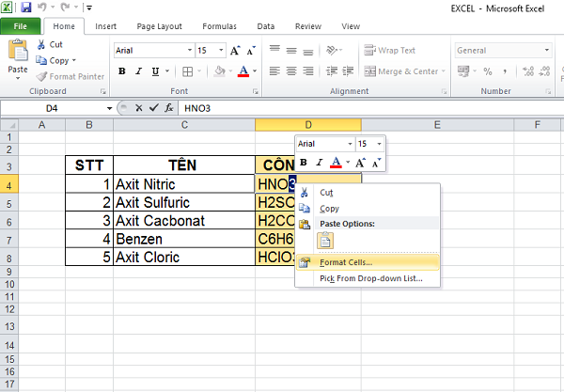Open the mini toolbar font size dropdown
Image resolution: width=564 pixels, height=392 pixels.
click(379, 144)
